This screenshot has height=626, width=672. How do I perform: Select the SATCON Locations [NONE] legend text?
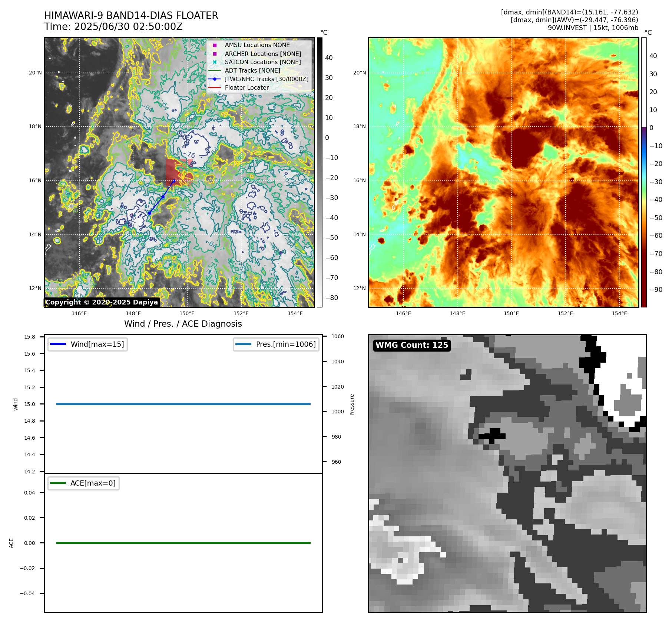263,62
